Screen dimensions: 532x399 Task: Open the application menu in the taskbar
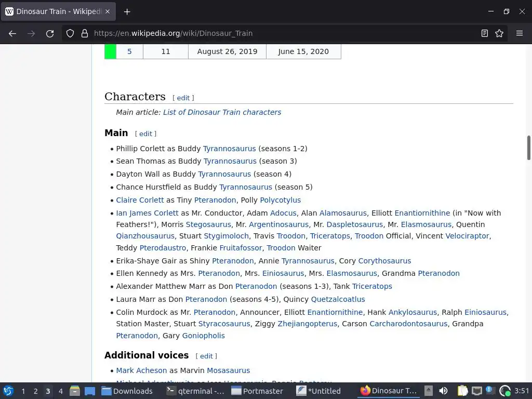[x=8, y=391]
